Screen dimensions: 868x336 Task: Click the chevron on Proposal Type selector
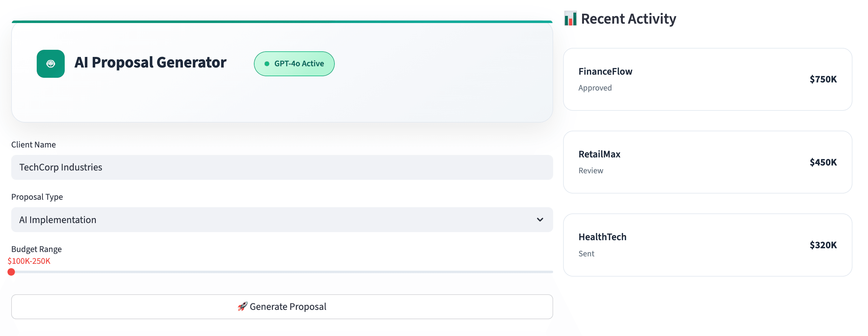point(540,220)
